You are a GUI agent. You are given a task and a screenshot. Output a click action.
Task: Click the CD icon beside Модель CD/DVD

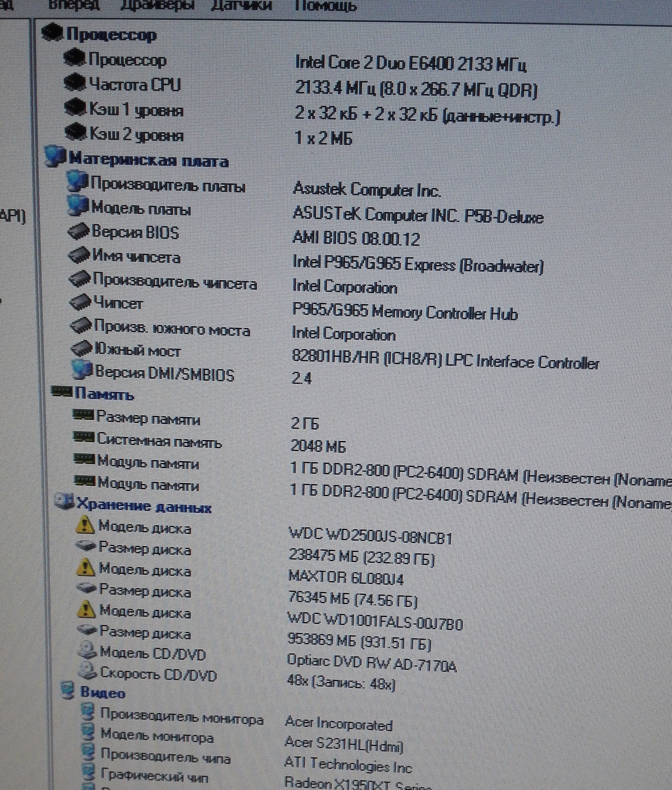point(88,650)
